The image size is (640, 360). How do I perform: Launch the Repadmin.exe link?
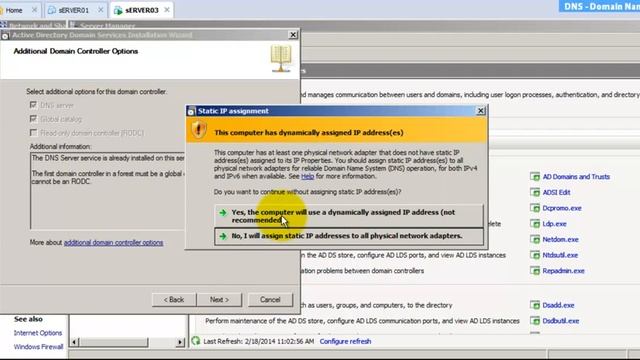(563, 271)
